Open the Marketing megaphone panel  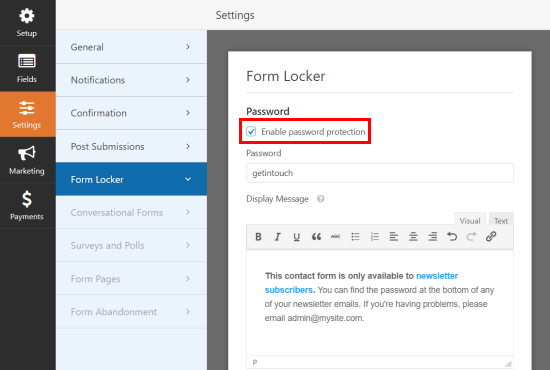(x=27, y=160)
